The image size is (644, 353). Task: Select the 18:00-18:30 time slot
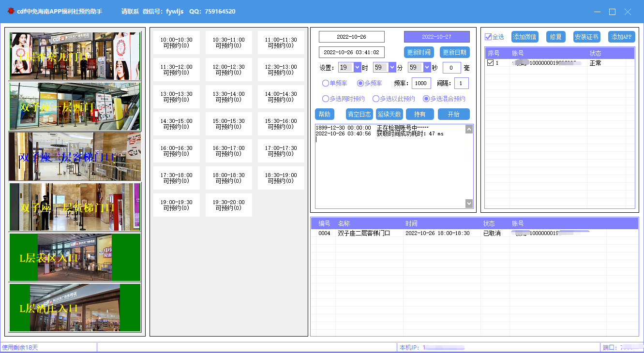pyautogui.click(x=229, y=178)
